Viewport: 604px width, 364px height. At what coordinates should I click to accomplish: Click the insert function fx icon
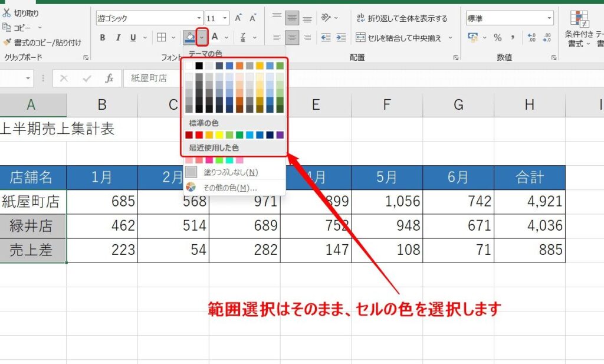[109, 78]
